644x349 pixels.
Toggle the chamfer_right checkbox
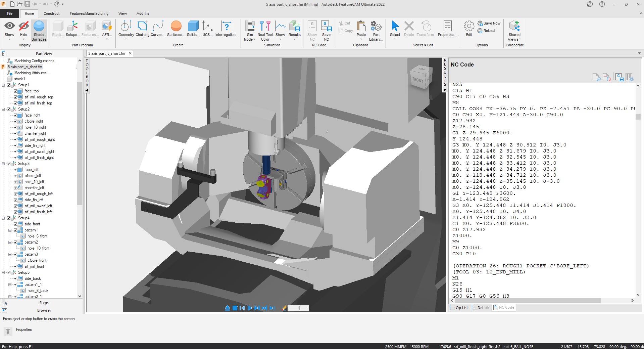coord(15,133)
